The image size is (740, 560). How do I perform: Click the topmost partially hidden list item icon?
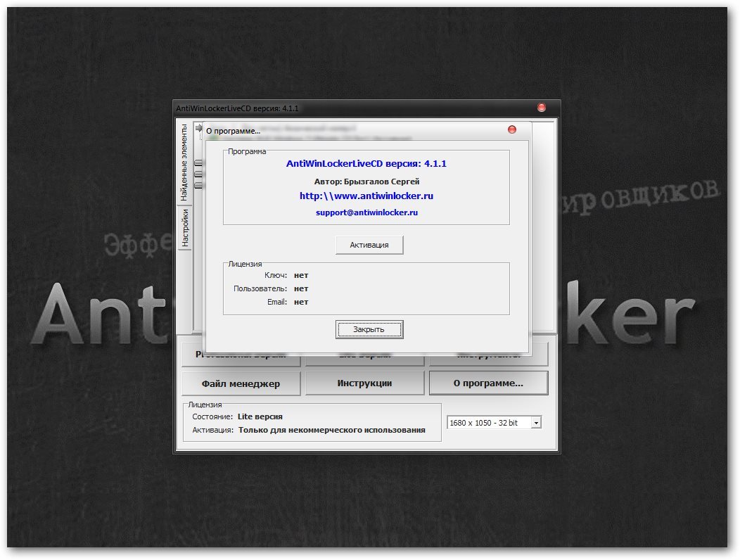198,163
